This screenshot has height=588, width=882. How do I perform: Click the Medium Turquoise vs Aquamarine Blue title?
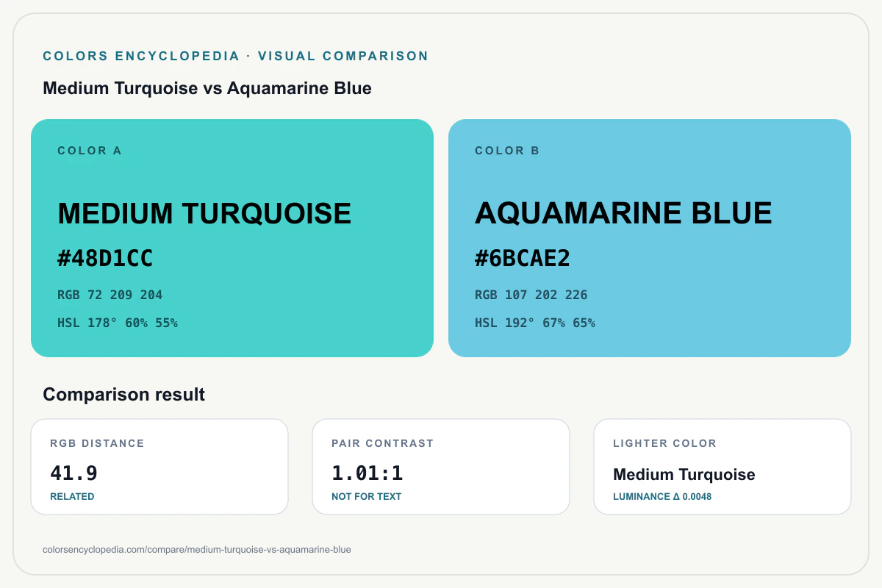[x=207, y=89]
